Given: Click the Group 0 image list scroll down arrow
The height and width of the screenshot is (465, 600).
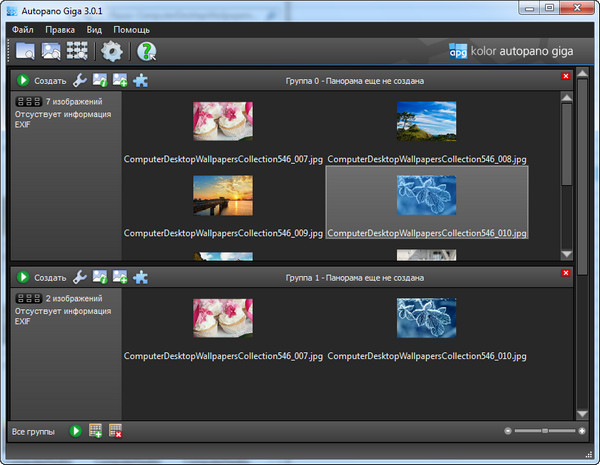Looking at the screenshot, I should 567,255.
